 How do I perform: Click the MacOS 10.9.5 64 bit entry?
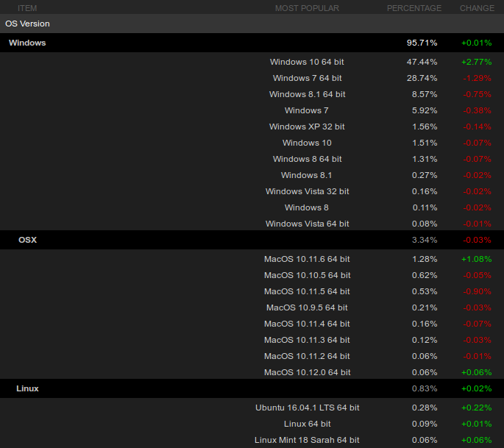click(x=307, y=307)
